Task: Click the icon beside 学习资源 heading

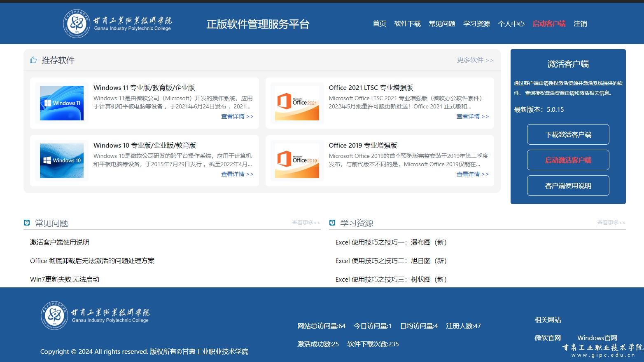Action: point(332,223)
